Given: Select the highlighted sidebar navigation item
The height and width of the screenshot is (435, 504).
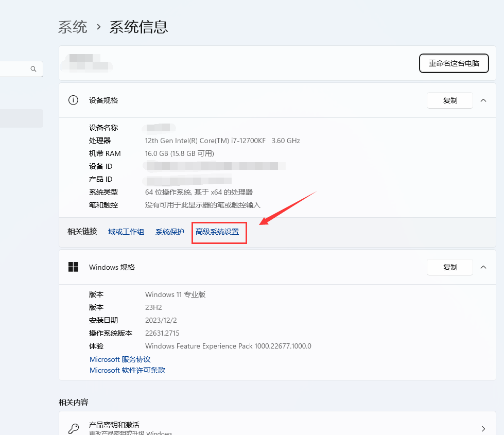Looking at the screenshot, I should click(x=22, y=118).
